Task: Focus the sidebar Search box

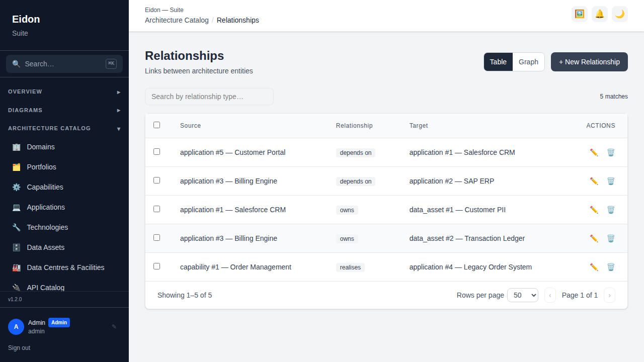Action: 64,64
